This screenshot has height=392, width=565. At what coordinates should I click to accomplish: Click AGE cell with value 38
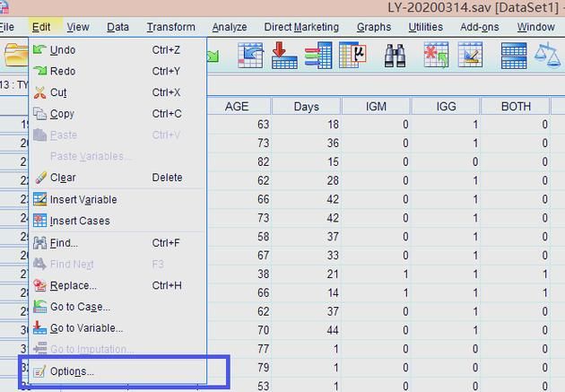pos(239,274)
